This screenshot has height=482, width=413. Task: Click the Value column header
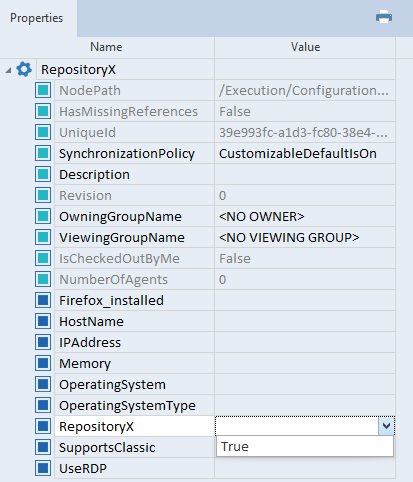point(305,47)
